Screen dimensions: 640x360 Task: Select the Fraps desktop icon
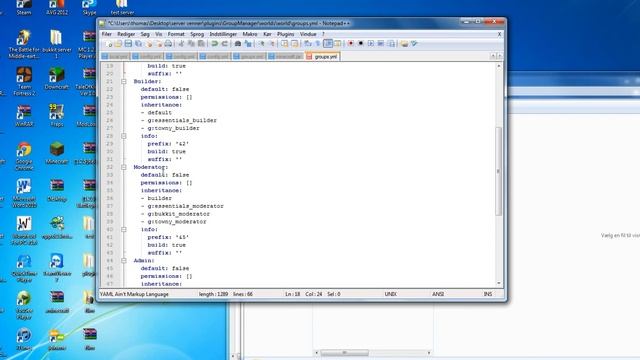point(57,115)
